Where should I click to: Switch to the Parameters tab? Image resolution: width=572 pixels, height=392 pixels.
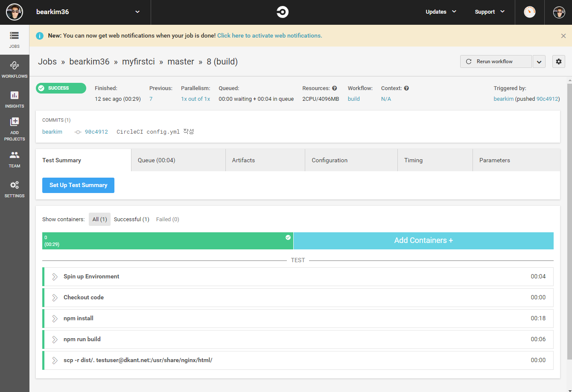point(517,160)
